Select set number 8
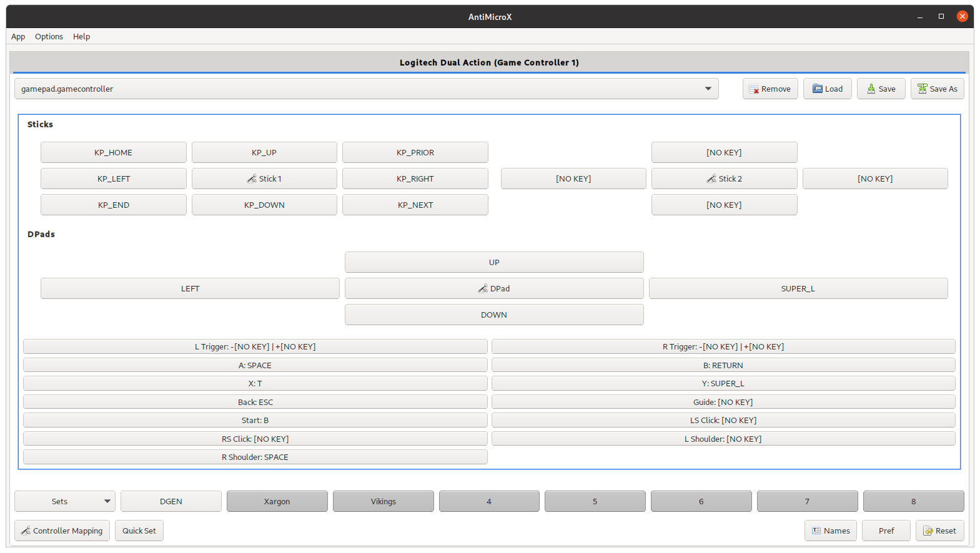This screenshot has width=980, height=553. coord(914,501)
